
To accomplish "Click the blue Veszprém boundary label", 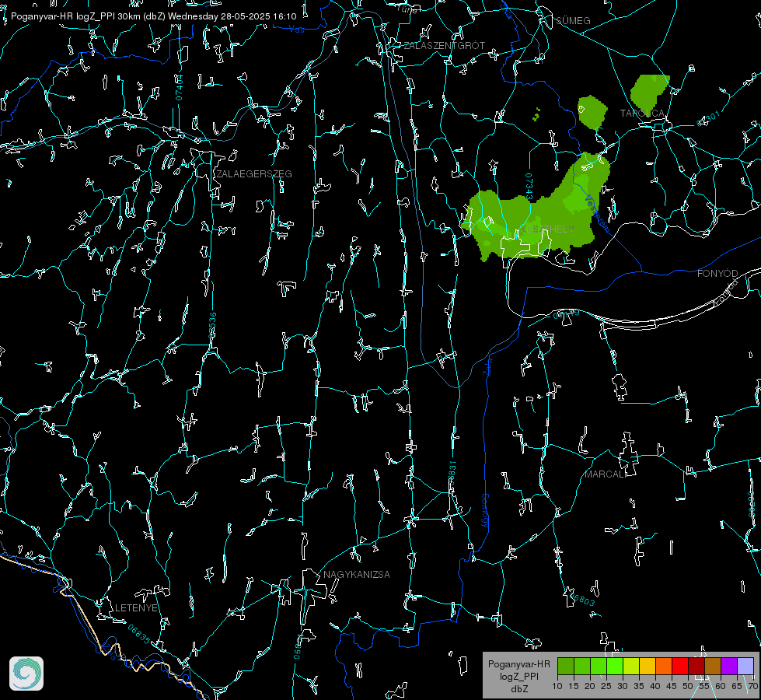I will click(597, 214).
